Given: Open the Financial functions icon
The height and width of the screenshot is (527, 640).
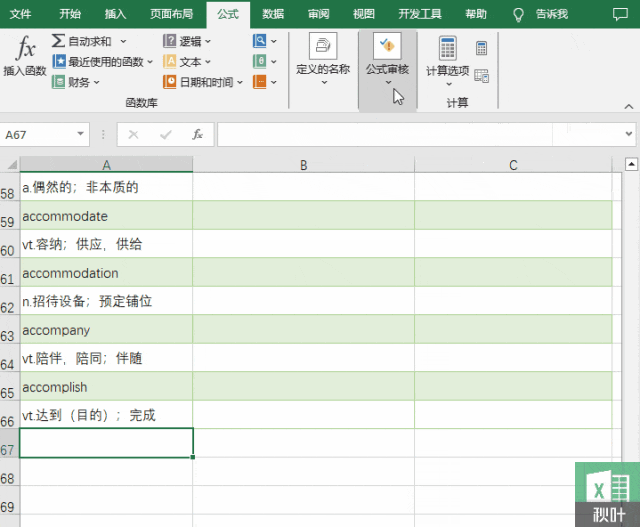Looking at the screenshot, I should [x=58, y=82].
